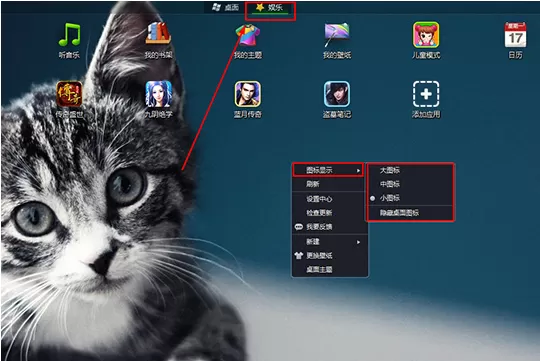Viewport: 540px width, 361px height.
Task: Switch to the 娱乐 tab at top
Action: click(270, 8)
